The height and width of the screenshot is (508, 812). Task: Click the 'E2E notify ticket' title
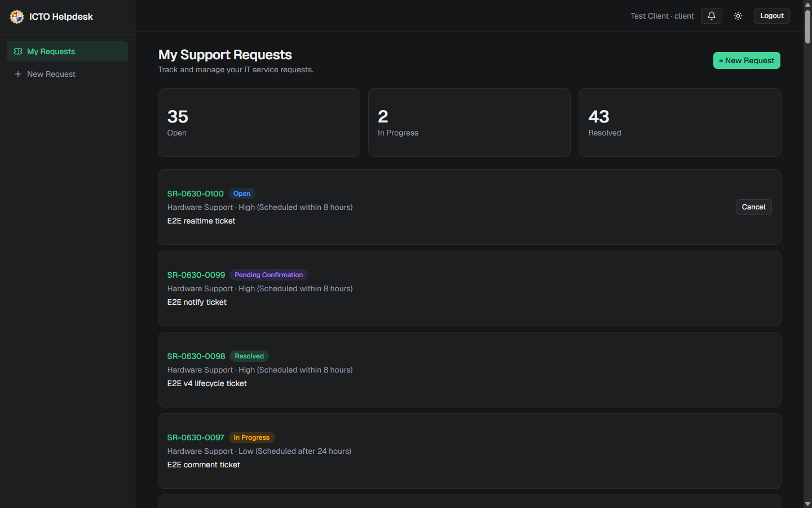pos(197,302)
